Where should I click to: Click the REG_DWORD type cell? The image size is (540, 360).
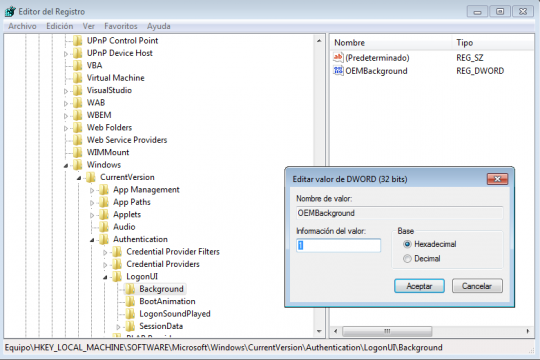(x=480, y=71)
